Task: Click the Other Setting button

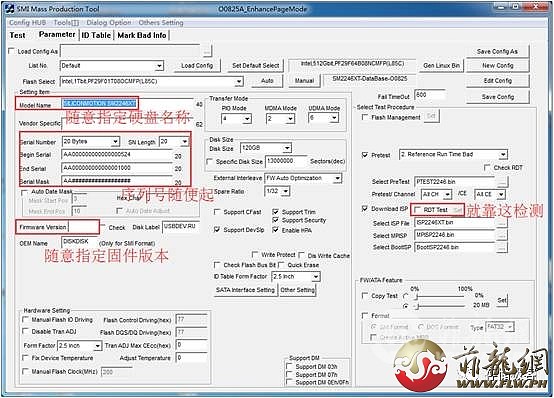Action: pos(297,290)
